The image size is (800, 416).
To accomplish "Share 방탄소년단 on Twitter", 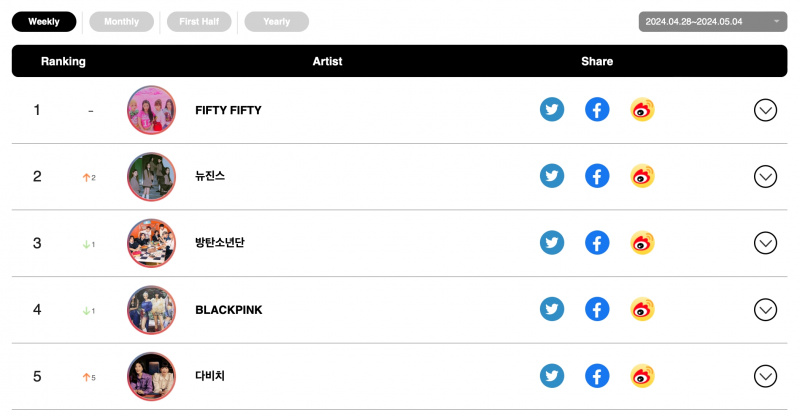I will pos(552,242).
